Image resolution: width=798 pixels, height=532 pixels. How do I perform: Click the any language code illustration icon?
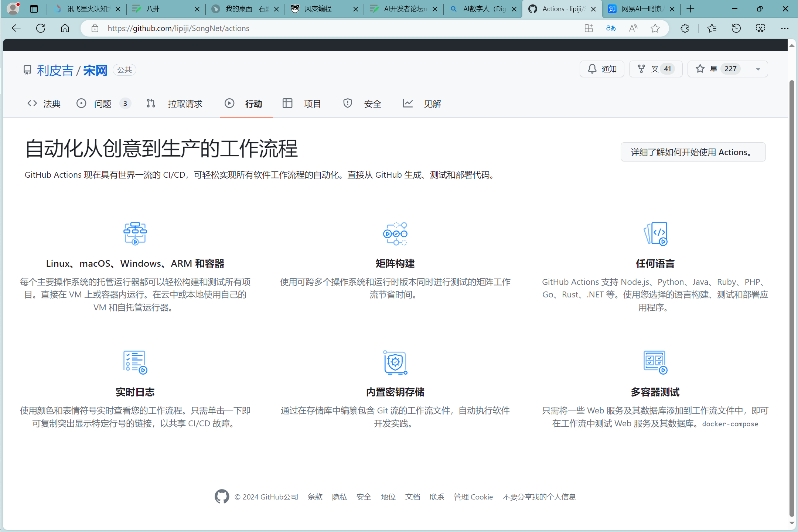655,233
